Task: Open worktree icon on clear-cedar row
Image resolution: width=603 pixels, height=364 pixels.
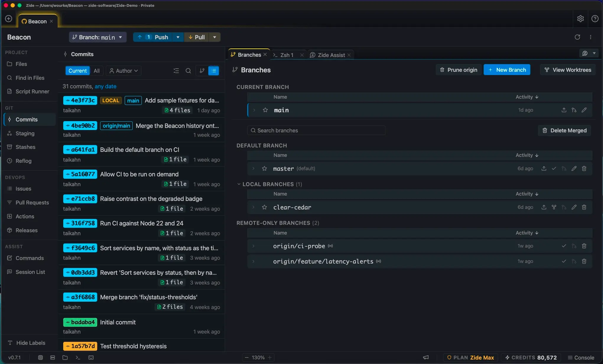Action: tap(554, 207)
